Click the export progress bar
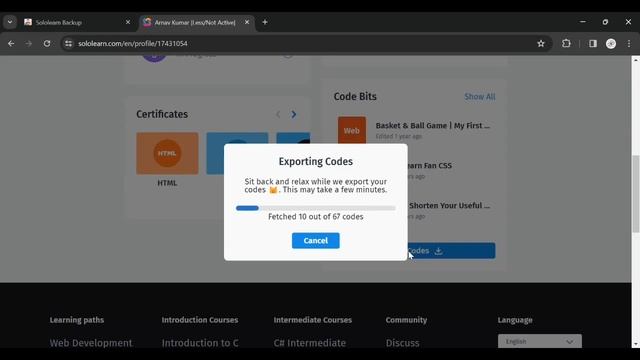Image resolution: width=640 pixels, height=360 pixels. tap(316, 208)
